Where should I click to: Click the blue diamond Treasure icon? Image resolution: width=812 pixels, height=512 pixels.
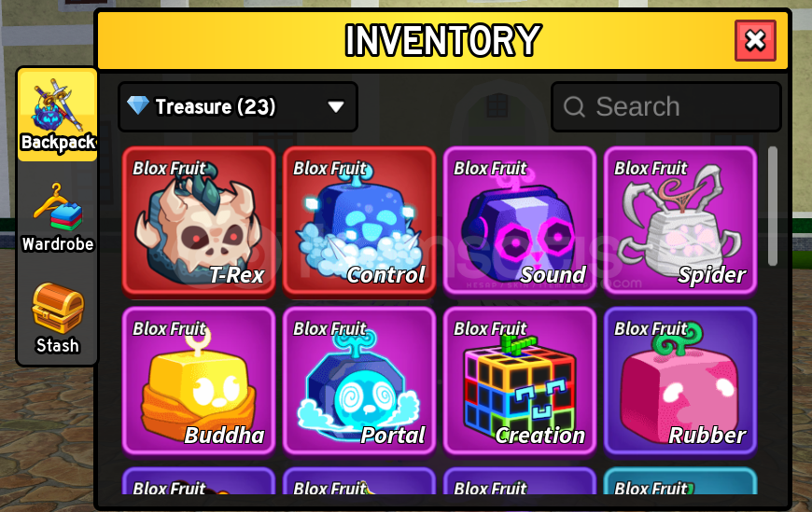click(x=138, y=105)
